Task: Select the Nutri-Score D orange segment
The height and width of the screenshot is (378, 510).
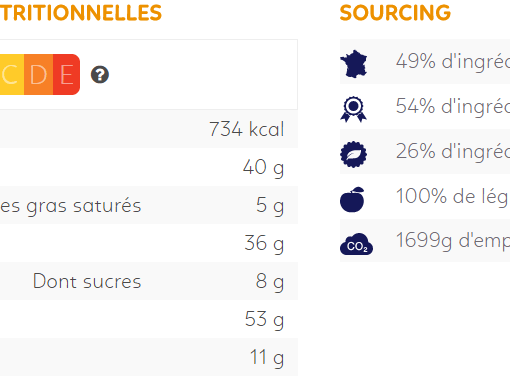Action: point(39,75)
